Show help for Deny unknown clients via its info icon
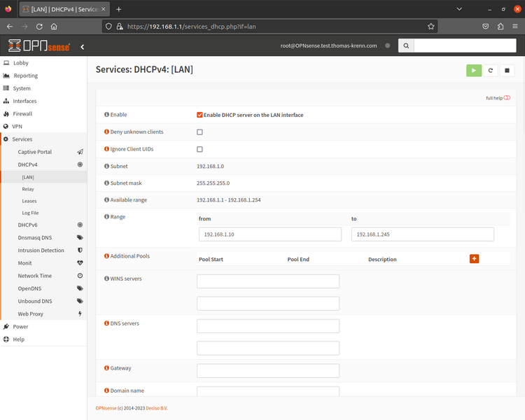Image resolution: width=525 pixels, height=420 pixels. [106, 132]
